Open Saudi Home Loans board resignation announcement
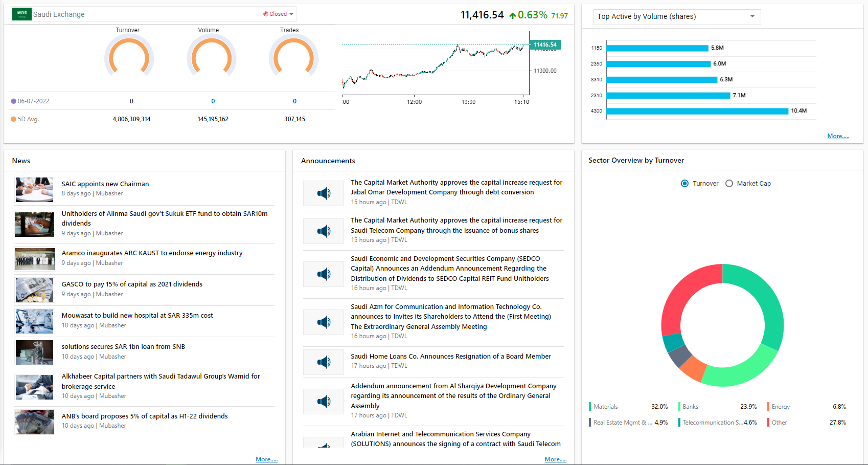 [451, 357]
